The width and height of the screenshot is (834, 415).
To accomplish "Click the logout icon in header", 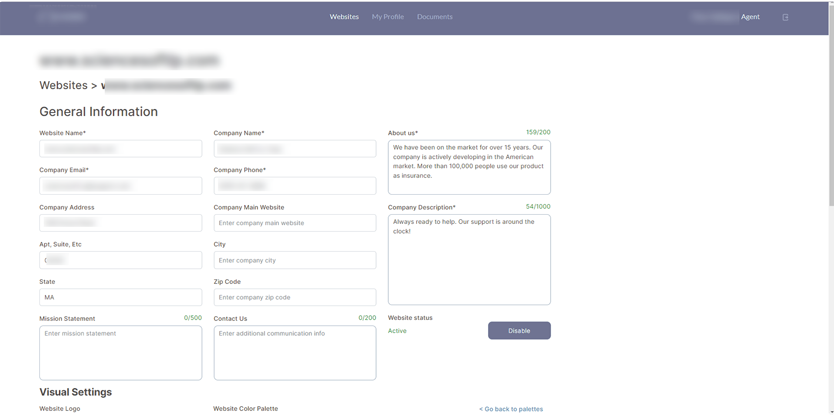I will [x=785, y=17].
